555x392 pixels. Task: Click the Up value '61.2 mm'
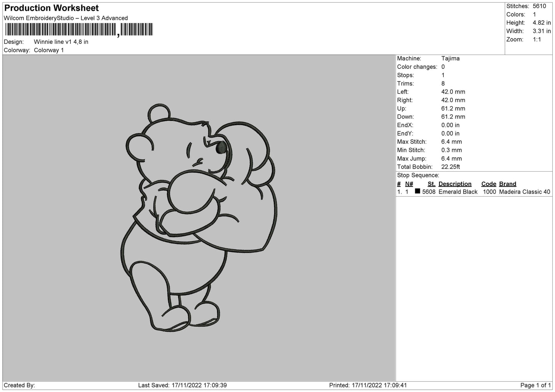click(453, 109)
